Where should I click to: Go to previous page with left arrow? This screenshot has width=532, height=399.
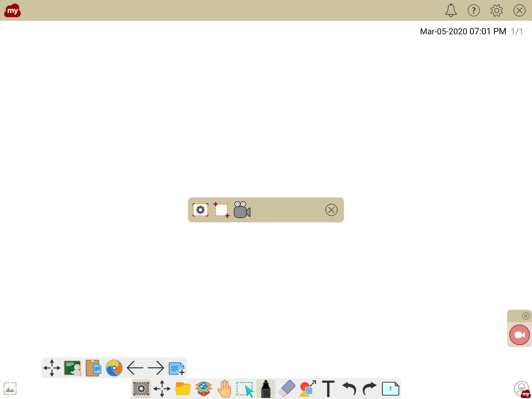tap(135, 368)
